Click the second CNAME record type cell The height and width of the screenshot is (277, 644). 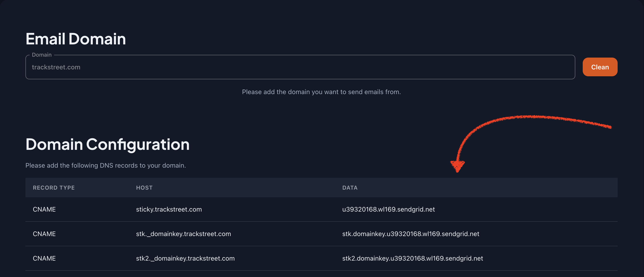[44, 234]
